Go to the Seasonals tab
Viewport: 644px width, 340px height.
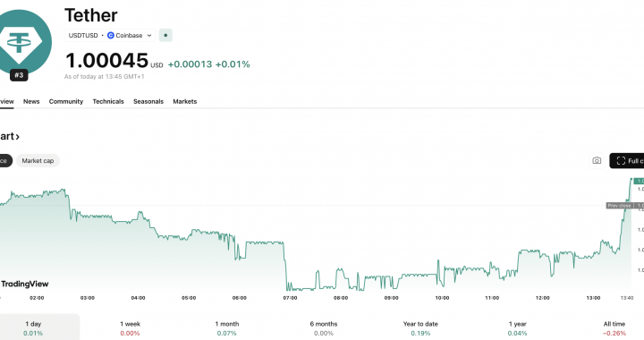pyautogui.click(x=148, y=101)
